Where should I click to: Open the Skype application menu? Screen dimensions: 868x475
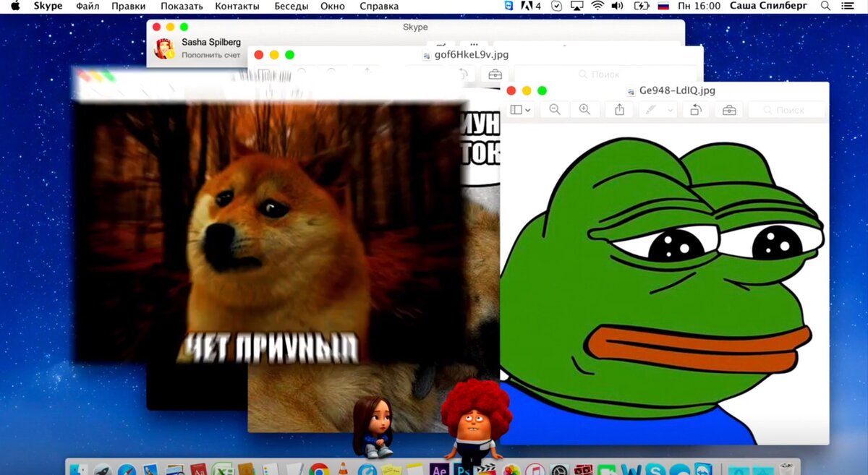(x=48, y=6)
